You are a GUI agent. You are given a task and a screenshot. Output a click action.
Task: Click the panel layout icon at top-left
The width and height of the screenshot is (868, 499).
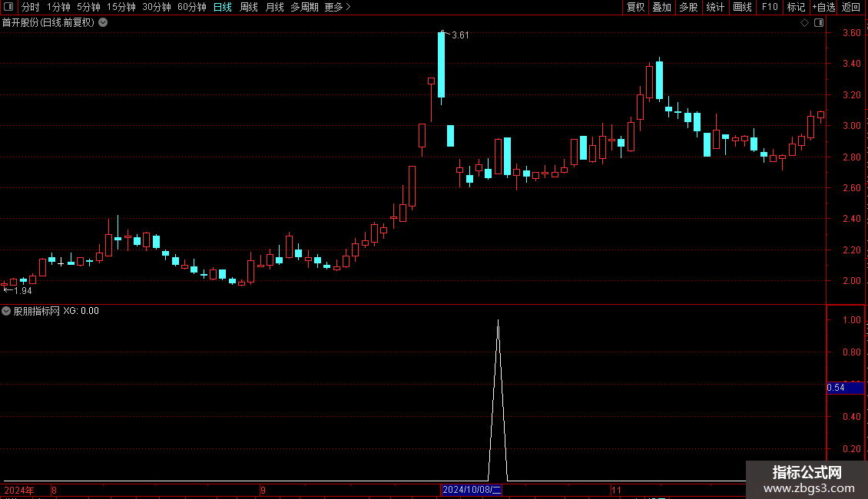(8, 7)
